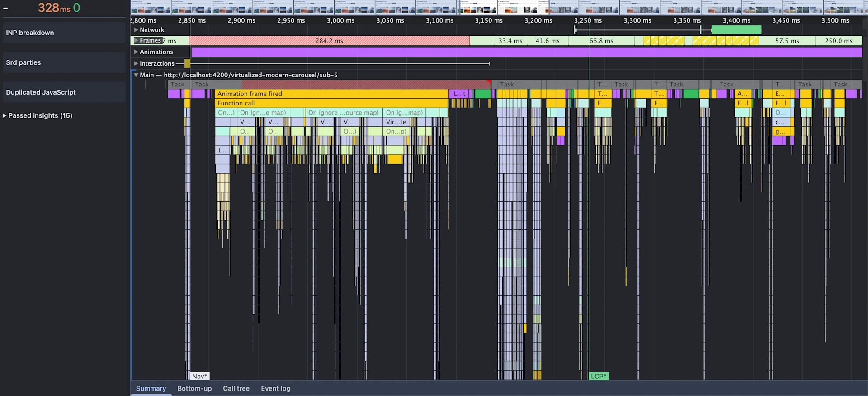Select the Function call bar under Animation frame fired

click(x=331, y=103)
